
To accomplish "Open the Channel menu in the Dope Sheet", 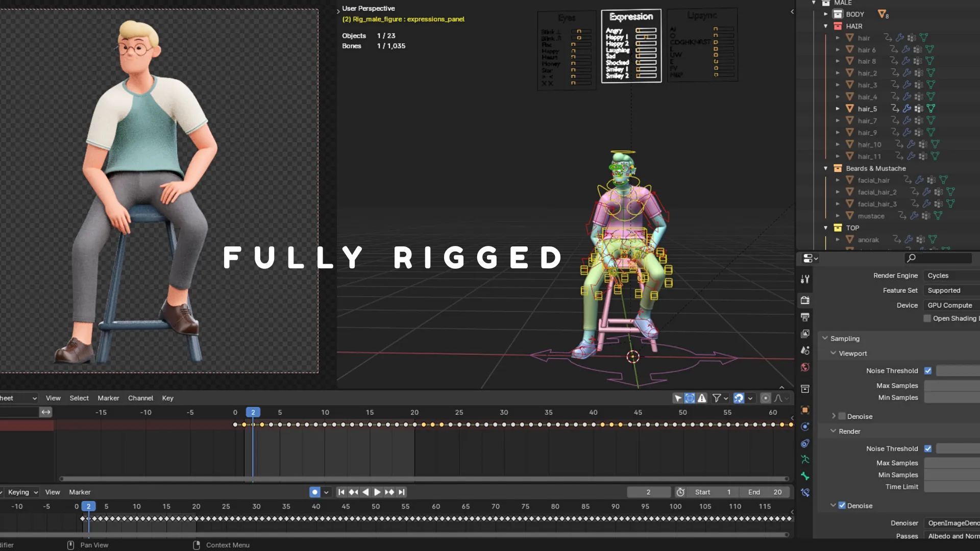I will (x=140, y=398).
